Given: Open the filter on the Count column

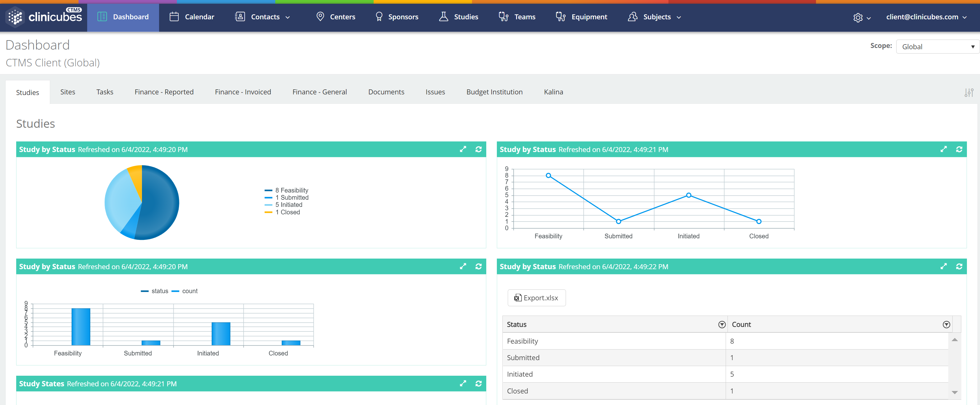Looking at the screenshot, I should (x=946, y=324).
